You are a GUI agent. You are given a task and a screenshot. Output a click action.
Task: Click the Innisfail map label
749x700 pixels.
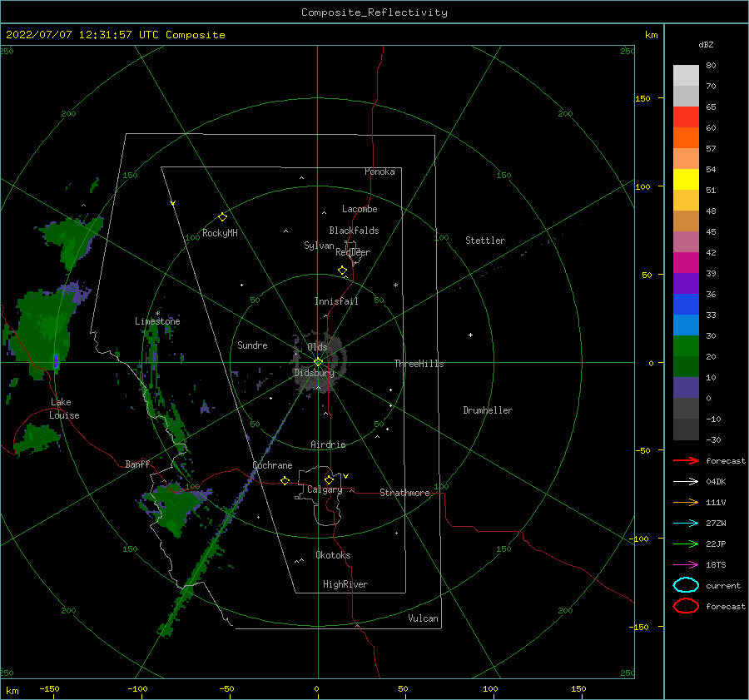tap(336, 301)
